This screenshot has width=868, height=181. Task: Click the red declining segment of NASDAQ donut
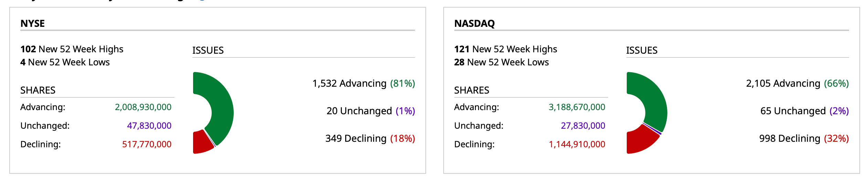click(640, 140)
